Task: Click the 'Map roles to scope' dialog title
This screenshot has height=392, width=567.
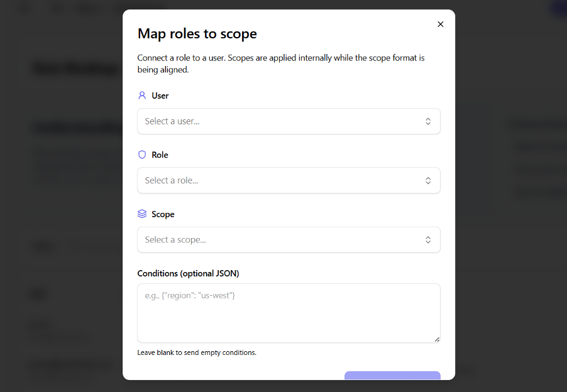Action: [197, 33]
